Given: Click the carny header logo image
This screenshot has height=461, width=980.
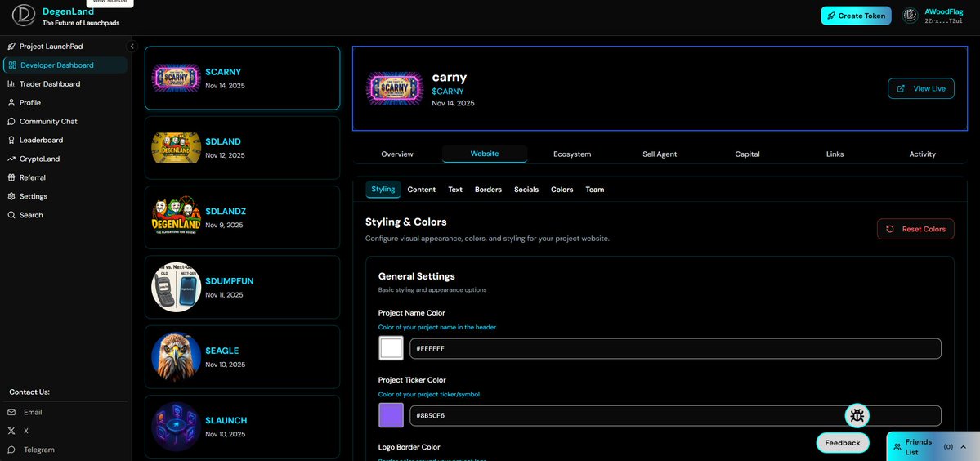Looking at the screenshot, I should coord(395,89).
